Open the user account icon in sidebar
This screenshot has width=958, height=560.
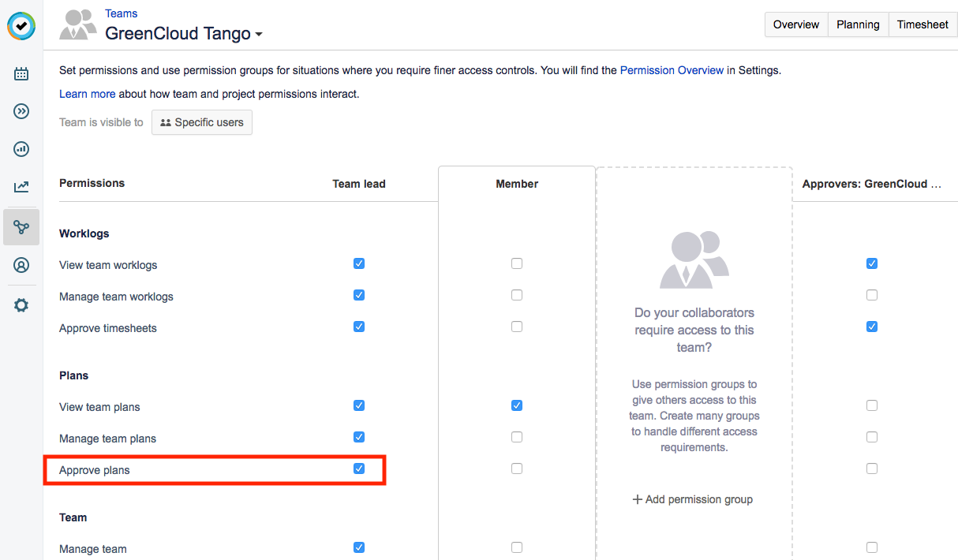point(21,265)
